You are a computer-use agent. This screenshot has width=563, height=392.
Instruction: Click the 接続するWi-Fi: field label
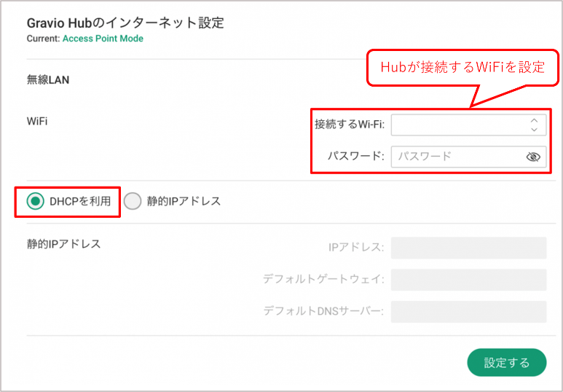pyautogui.click(x=350, y=125)
